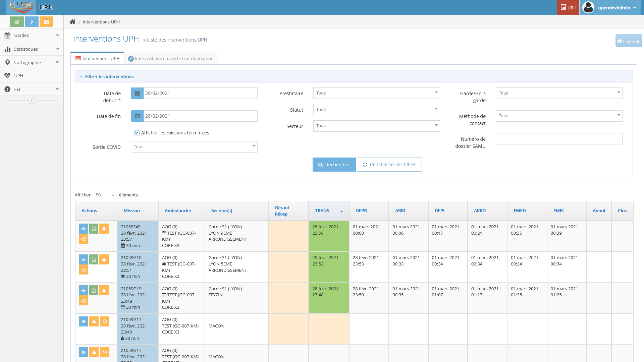
Task: View the 23:40 mission 21059G17 eye icon
Action: pyautogui.click(x=84, y=321)
